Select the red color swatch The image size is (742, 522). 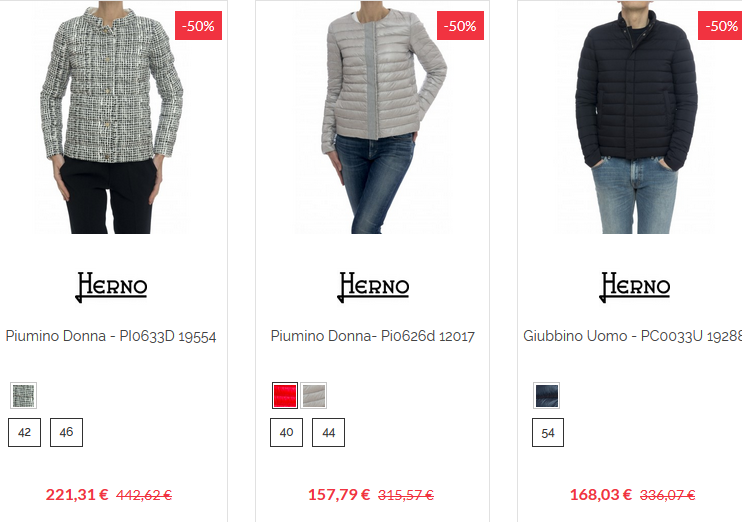click(285, 395)
